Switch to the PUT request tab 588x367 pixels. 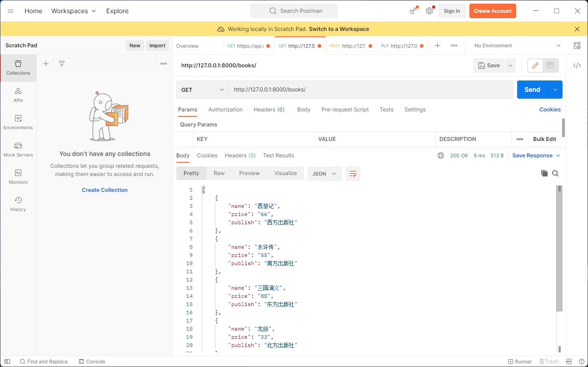point(403,46)
